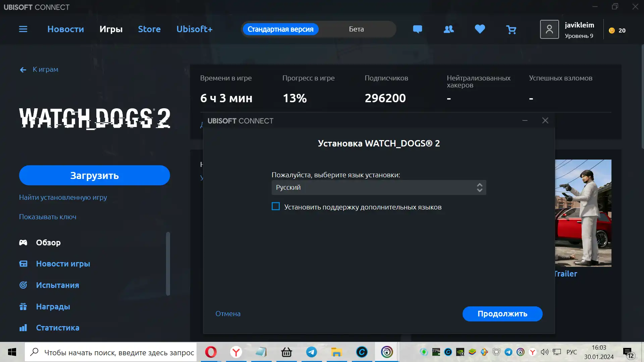Open the Ubisoft Connect taskbar icon
Image resolution: width=644 pixels, height=362 pixels.
(x=387, y=352)
